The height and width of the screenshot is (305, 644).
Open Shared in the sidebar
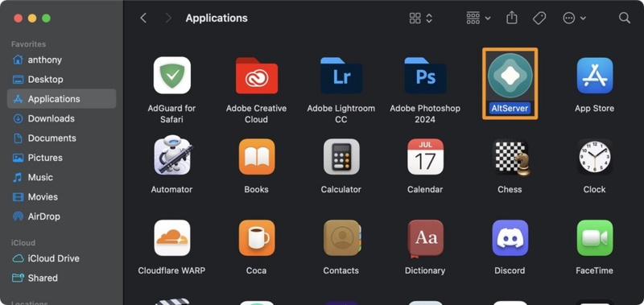[x=62, y=278]
